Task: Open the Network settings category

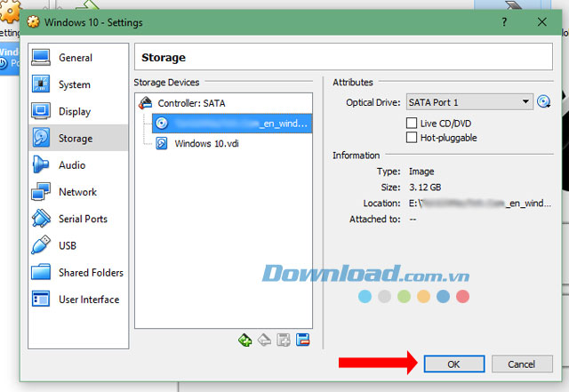Action: tap(78, 192)
